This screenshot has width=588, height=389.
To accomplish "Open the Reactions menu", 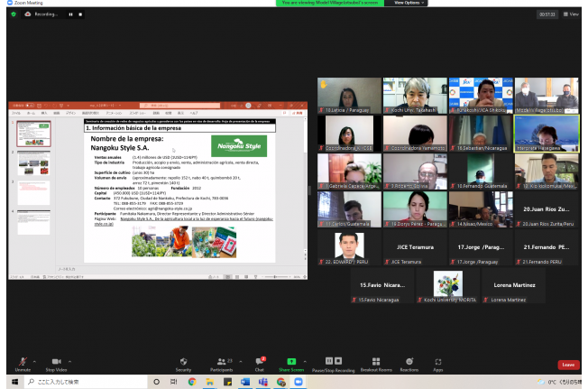I will [x=409, y=363].
